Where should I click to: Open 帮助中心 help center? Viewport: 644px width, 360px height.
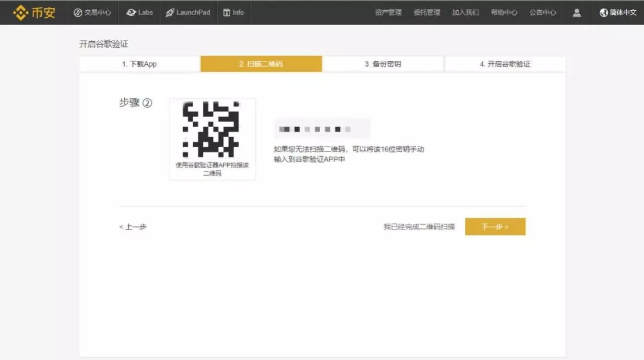pos(504,13)
